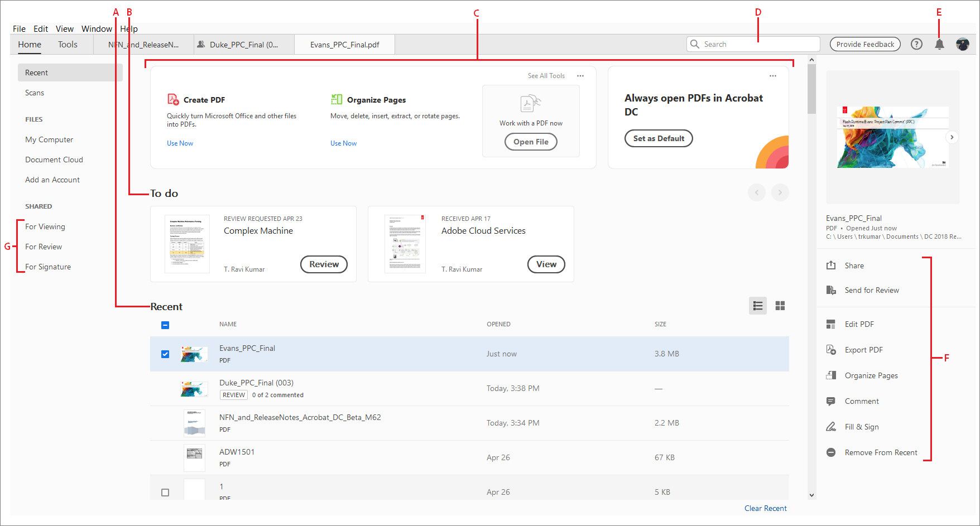This screenshot has width=980, height=526.
Task: Click the Comment icon
Action: pos(831,401)
